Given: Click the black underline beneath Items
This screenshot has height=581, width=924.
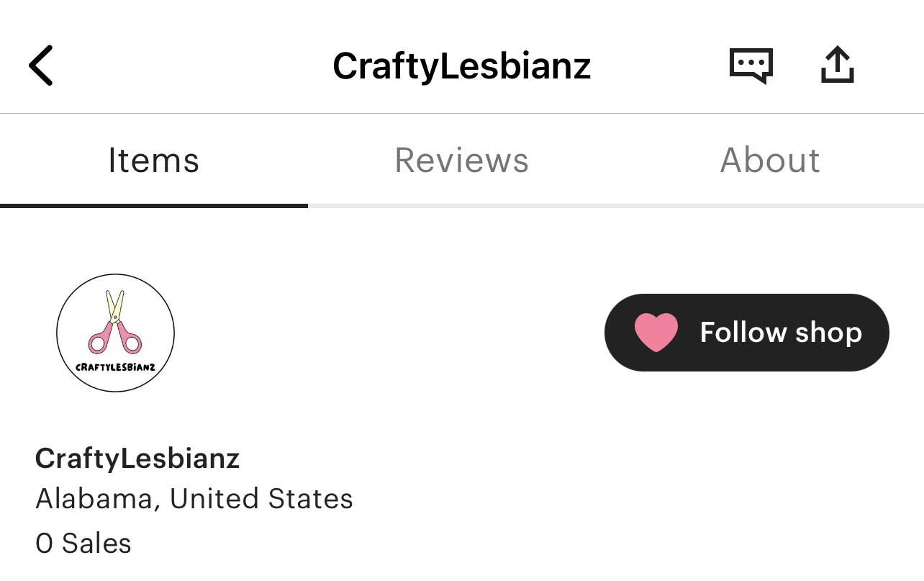Looking at the screenshot, I should (x=153, y=206).
